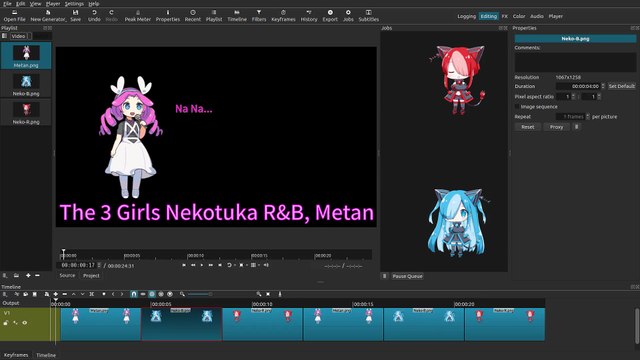Adjust Duration value stepper arrows
The image size is (640, 360).
(x=603, y=86)
